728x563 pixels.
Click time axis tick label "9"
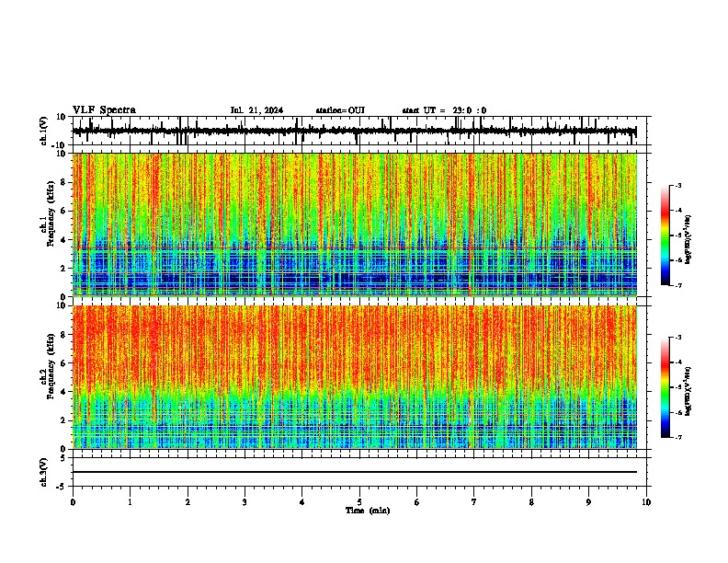click(x=588, y=502)
